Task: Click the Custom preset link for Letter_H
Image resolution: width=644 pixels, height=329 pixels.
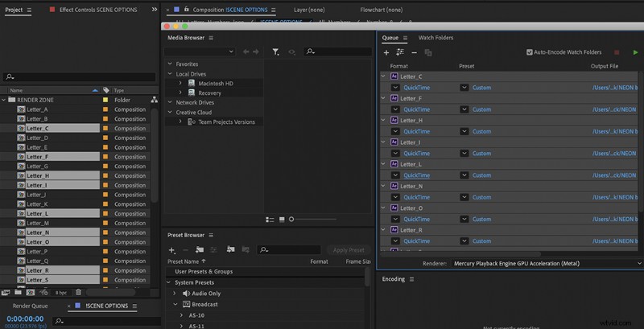Action: point(481,131)
